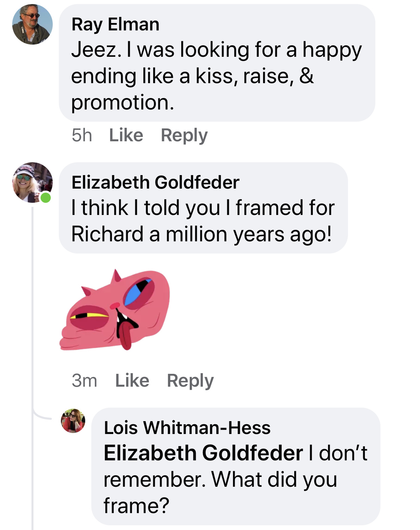Open the pink cat sticker
This screenshot has width=420, height=530.
click(x=115, y=310)
